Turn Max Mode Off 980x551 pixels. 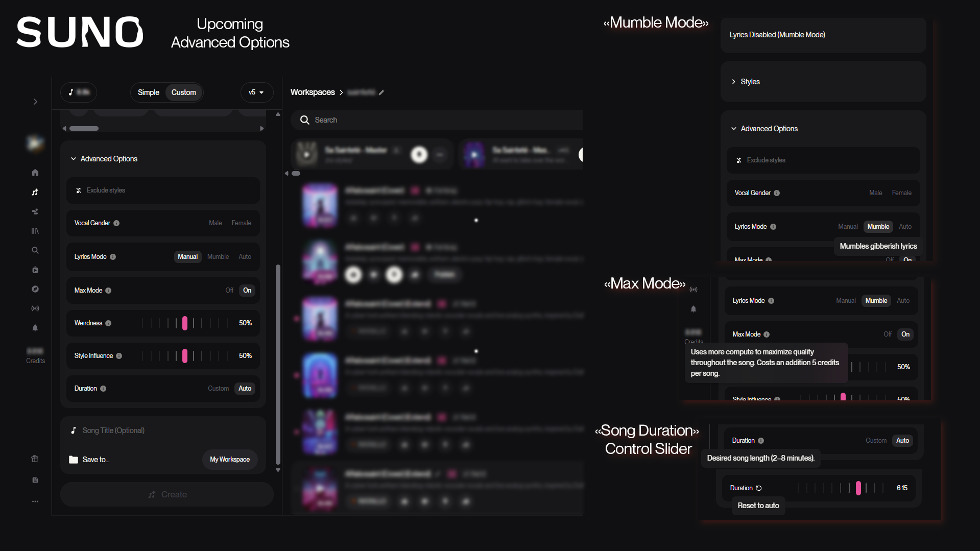pos(229,291)
